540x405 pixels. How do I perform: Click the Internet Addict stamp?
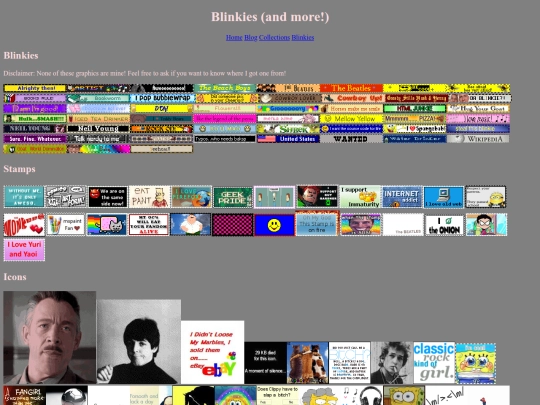402,197
